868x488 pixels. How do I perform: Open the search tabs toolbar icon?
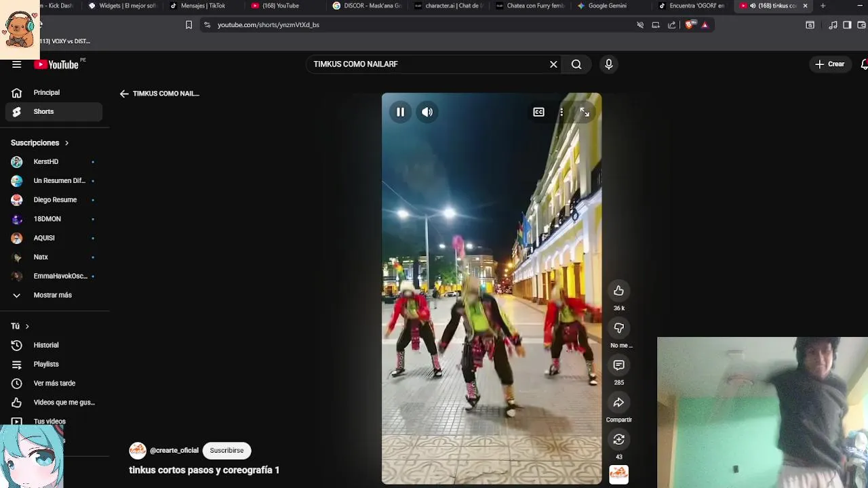point(810,25)
